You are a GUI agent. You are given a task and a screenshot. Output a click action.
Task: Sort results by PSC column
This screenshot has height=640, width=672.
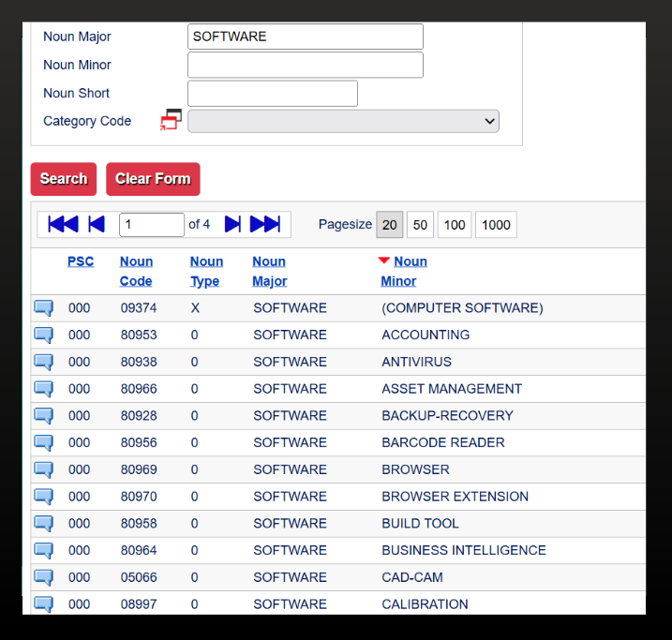point(81,261)
